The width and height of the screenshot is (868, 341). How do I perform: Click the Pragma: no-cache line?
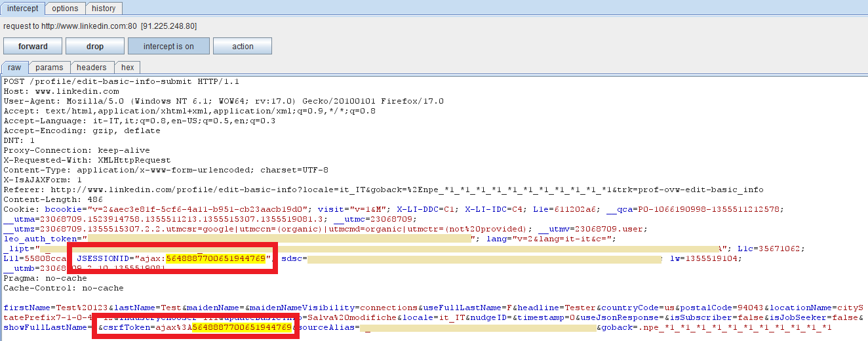tap(45, 278)
